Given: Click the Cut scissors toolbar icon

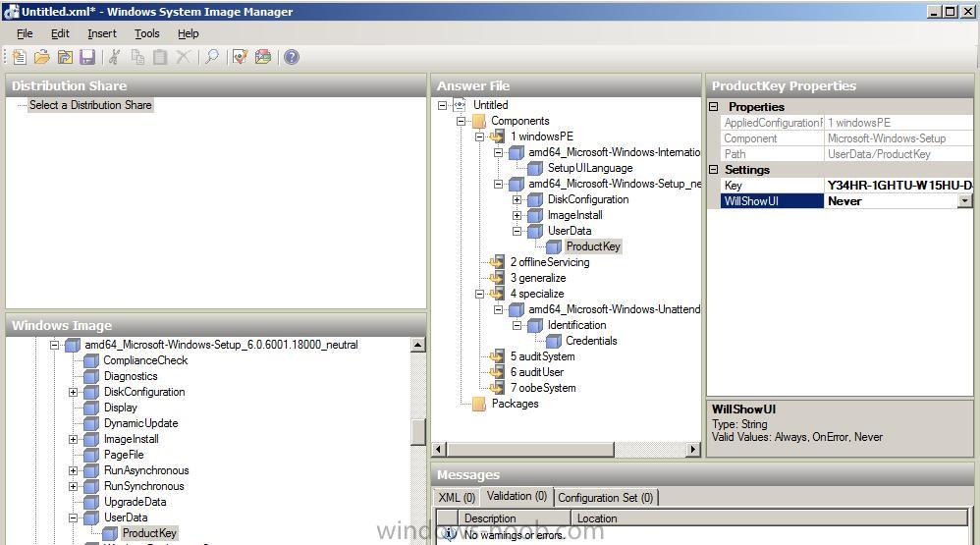Looking at the screenshot, I should pos(114,58).
